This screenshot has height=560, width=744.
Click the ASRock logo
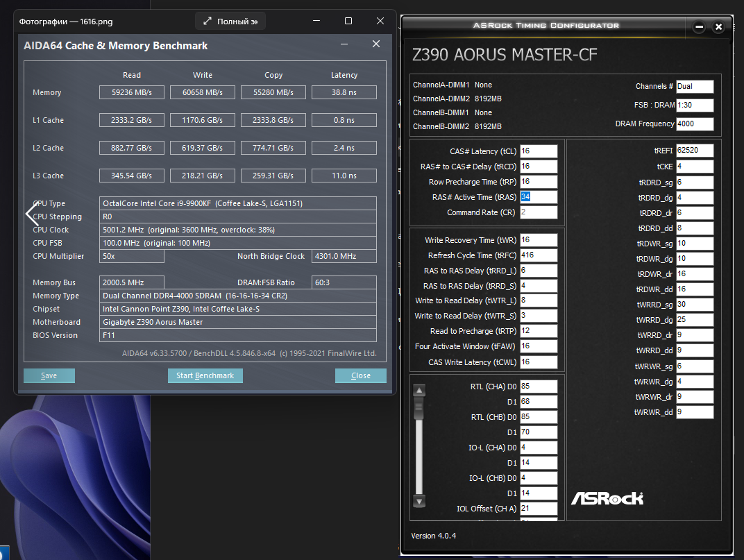pos(607,498)
